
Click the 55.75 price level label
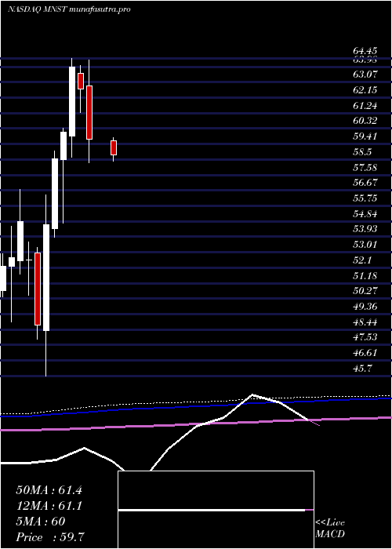pyautogui.click(x=365, y=198)
